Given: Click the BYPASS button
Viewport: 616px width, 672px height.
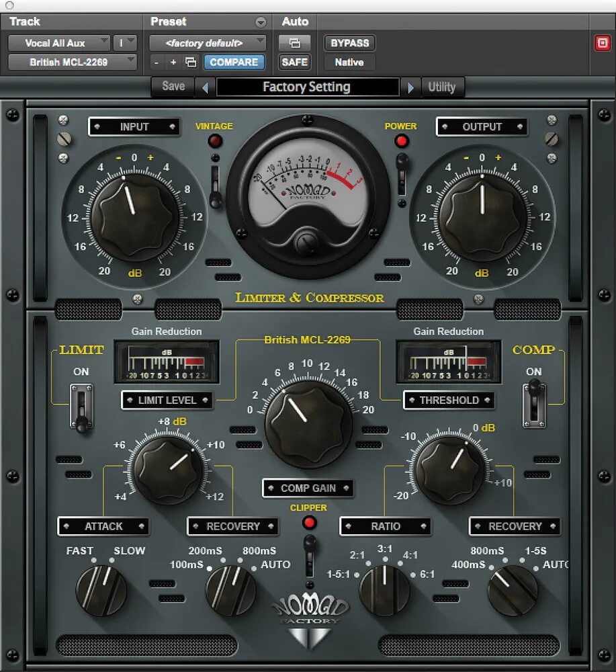Looking at the screenshot, I should coord(349,42).
